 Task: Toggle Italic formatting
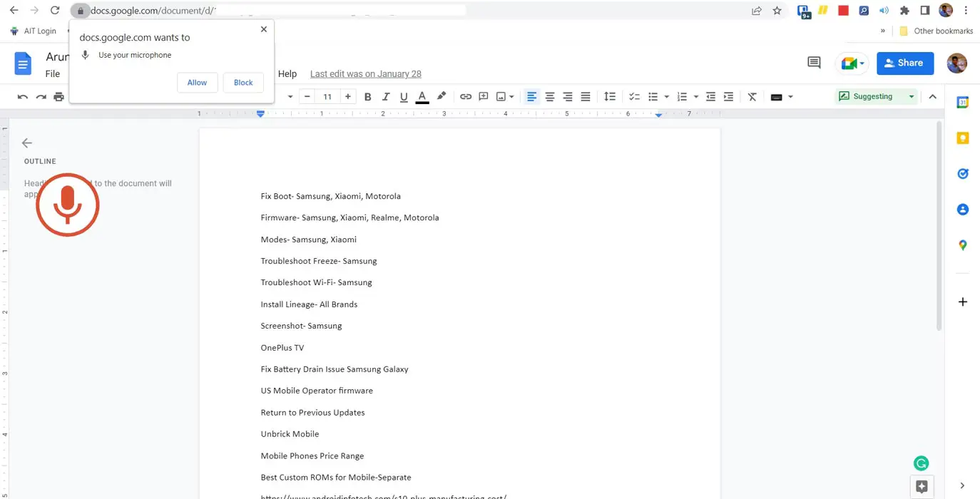[385, 97]
